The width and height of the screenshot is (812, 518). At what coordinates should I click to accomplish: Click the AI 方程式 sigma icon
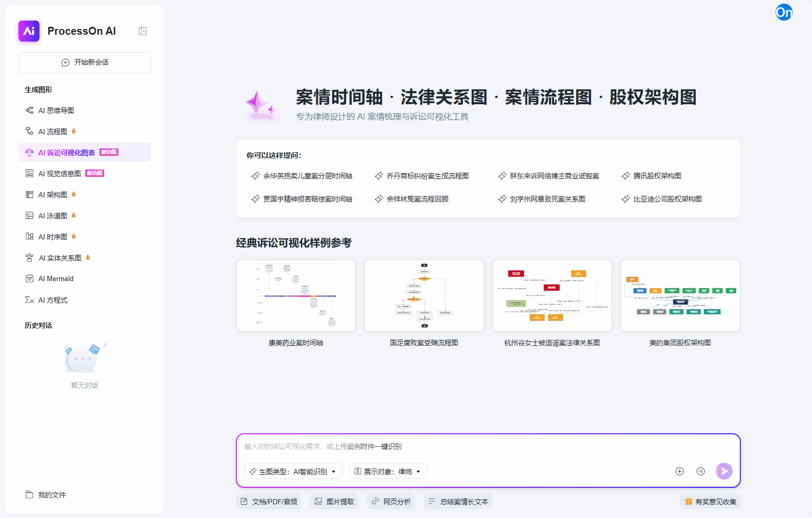(29, 300)
